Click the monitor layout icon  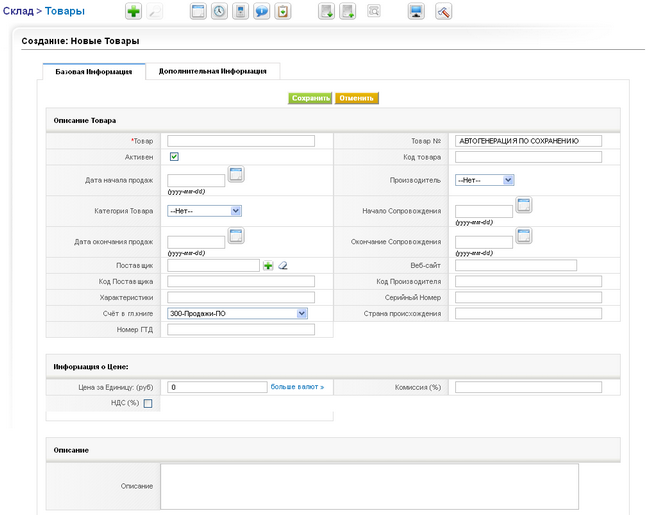tap(416, 11)
